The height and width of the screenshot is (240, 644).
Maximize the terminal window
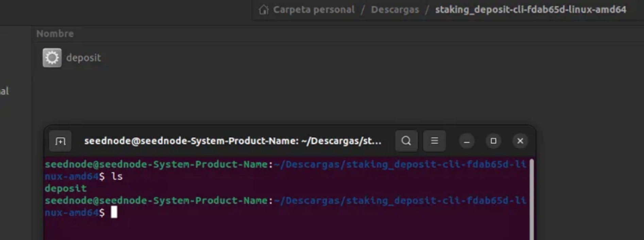(493, 141)
